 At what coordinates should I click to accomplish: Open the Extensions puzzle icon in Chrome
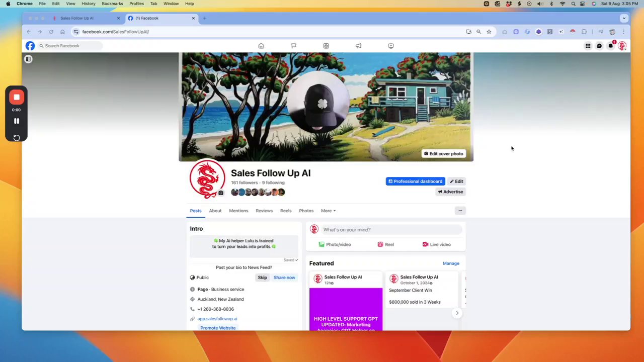pyautogui.click(x=584, y=32)
